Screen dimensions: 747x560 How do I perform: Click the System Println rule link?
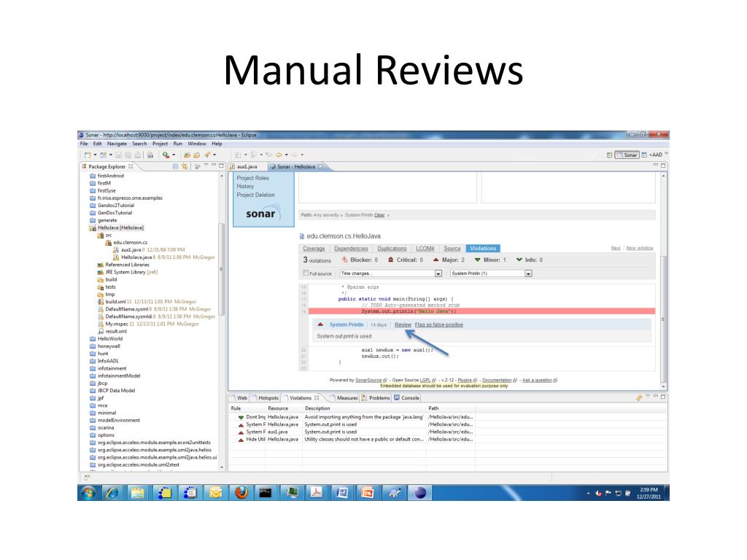point(347,324)
